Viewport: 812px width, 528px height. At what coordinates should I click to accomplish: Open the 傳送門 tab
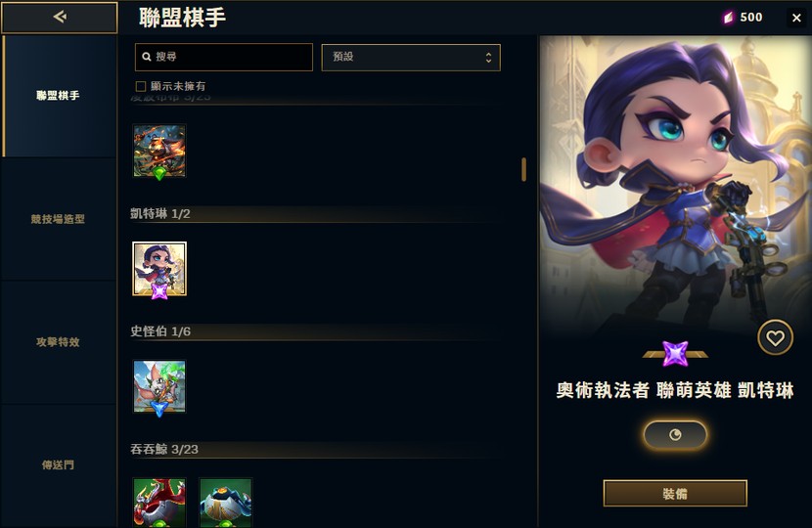point(58,464)
